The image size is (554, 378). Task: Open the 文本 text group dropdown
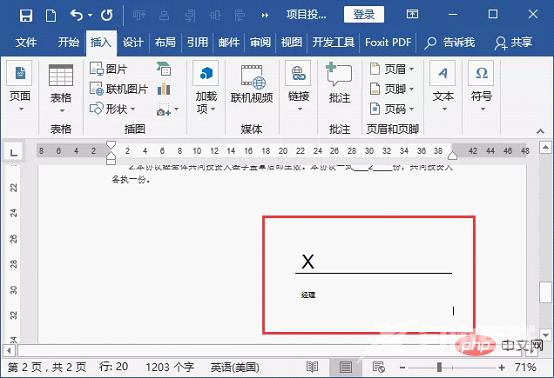pos(443,87)
